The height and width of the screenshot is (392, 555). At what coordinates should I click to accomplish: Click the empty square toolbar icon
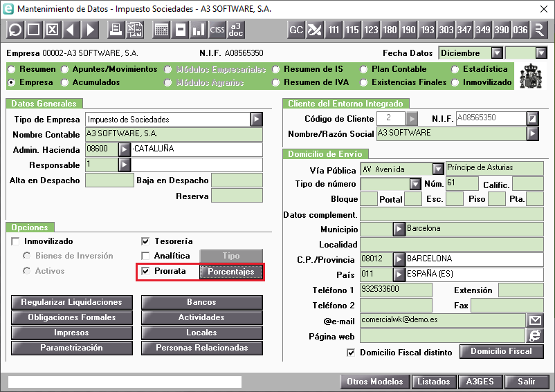coord(34,30)
